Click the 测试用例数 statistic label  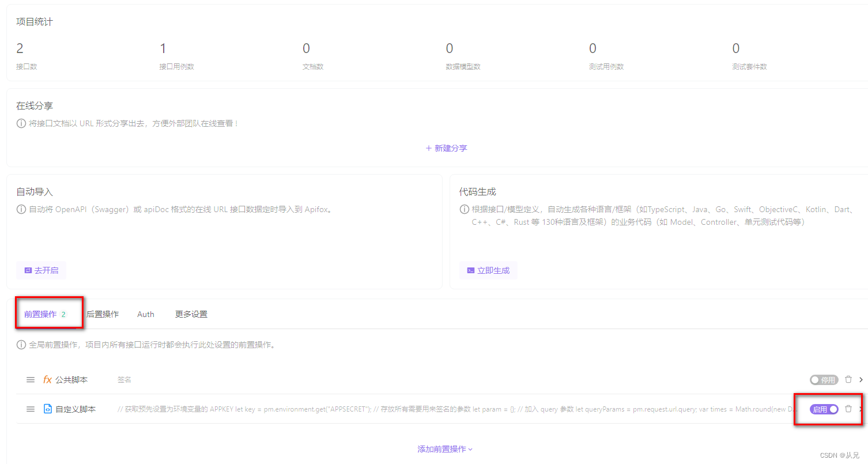coord(606,67)
